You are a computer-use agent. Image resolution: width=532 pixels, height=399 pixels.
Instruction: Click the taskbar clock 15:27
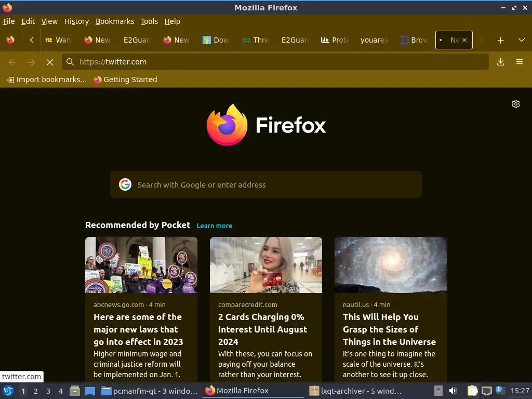click(520, 391)
